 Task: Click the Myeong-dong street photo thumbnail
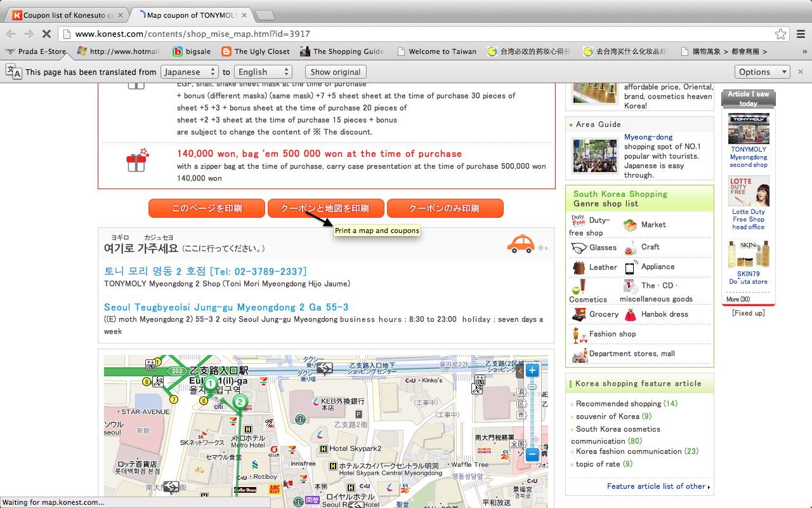tap(594, 156)
